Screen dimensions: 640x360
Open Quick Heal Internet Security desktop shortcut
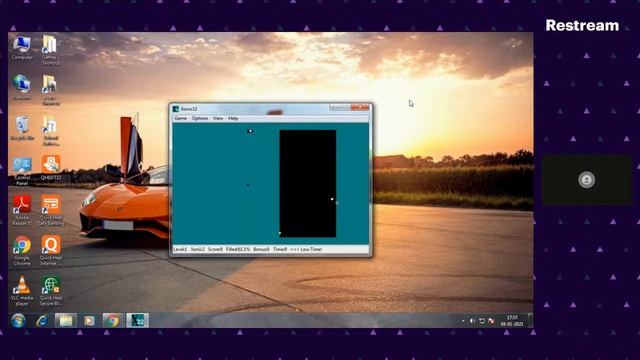pos(51,251)
